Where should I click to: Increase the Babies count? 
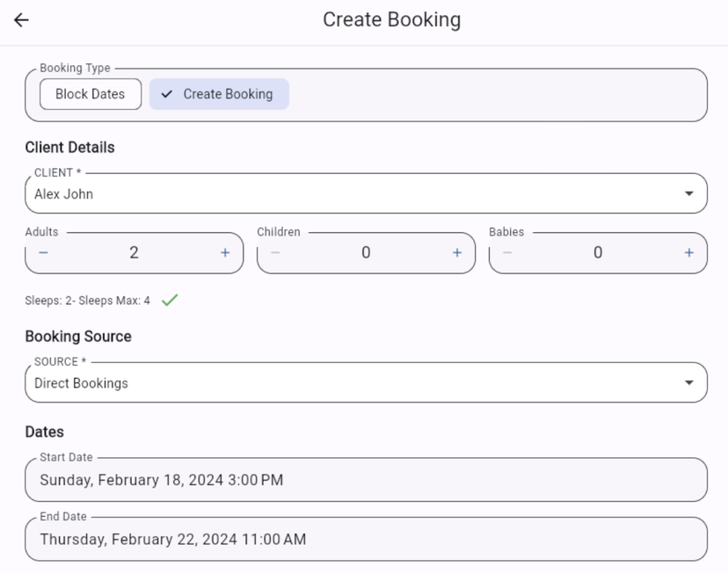click(689, 253)
